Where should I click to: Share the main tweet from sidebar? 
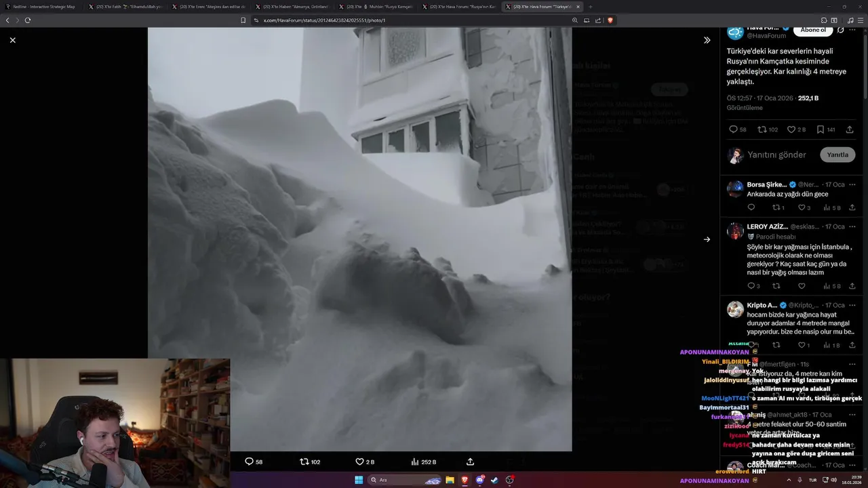850,129
